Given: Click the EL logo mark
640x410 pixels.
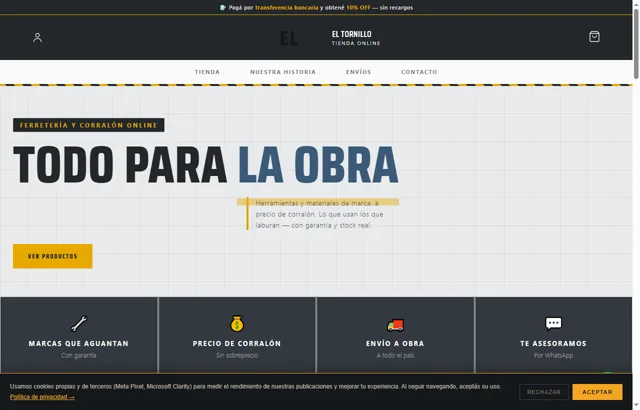Looking at the screenshot, I should (289, 38).
